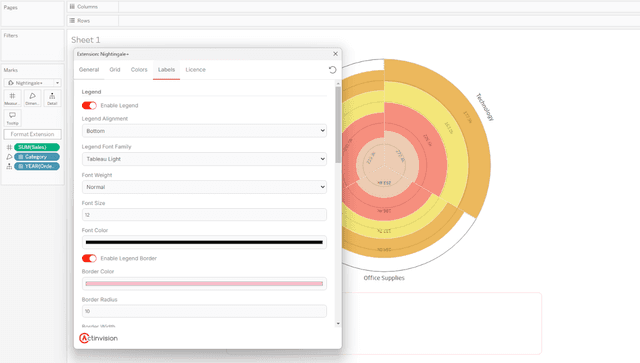This screenshot has height=363, width=640.
Task: Turn off Enable Legend Border toggle
Action: (x=89, y=258)
